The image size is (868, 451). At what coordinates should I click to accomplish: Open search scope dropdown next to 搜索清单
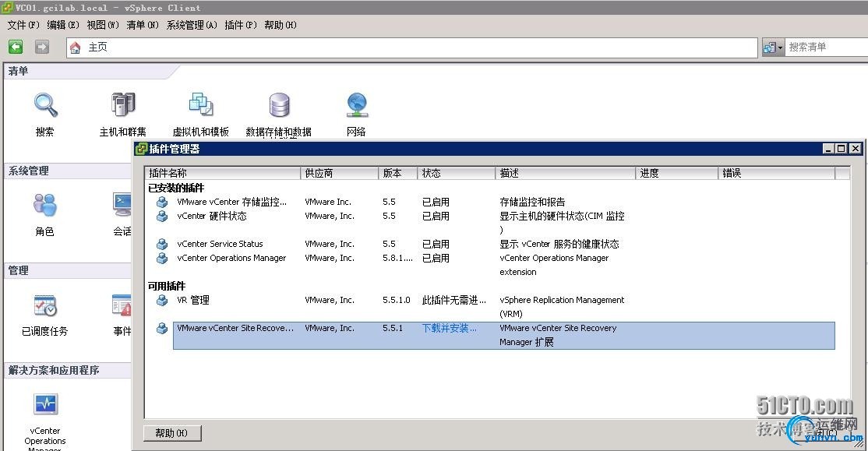[774, 48]
